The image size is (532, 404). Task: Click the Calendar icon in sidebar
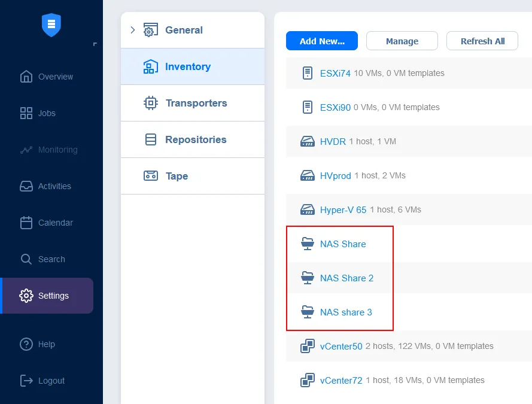point(26,223)
